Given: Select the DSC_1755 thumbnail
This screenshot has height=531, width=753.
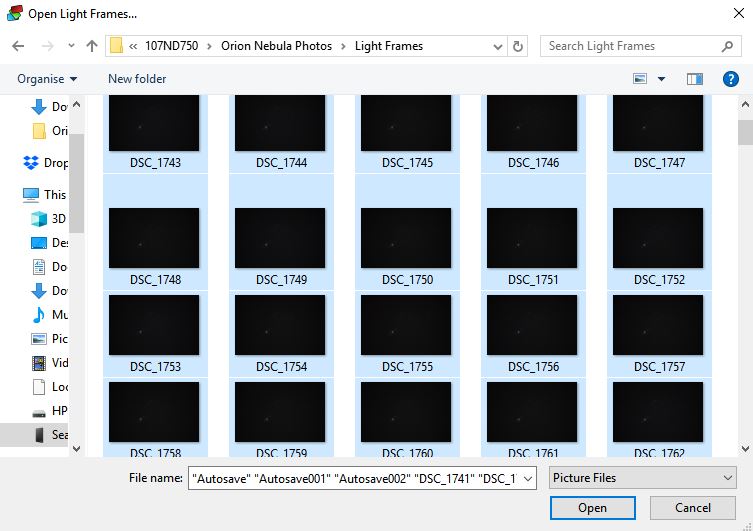Looking at the screenshot, I should click(x=406, y=325).
